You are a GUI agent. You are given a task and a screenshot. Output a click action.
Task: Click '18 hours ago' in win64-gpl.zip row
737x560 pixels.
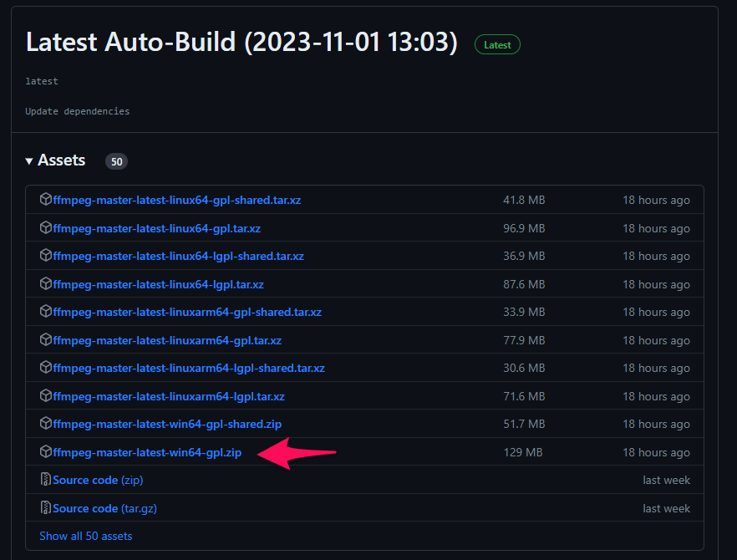656,452
